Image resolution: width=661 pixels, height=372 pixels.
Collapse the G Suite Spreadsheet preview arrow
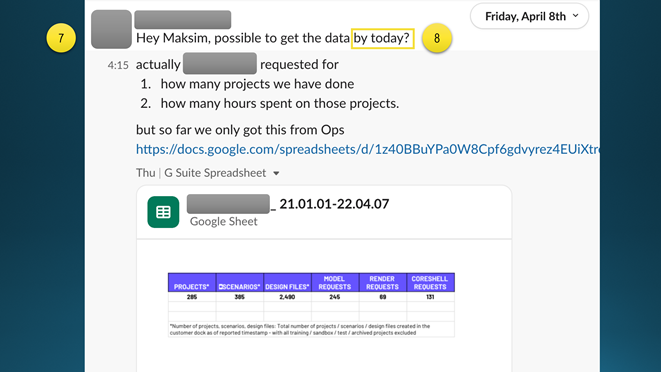(x=276, y=173)
